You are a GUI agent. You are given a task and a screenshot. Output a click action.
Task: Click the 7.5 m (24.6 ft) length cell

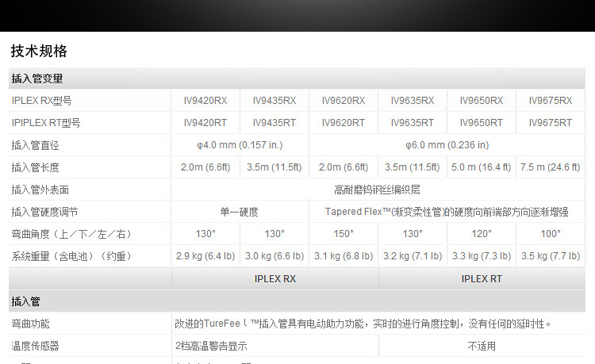tap(551, 167)
